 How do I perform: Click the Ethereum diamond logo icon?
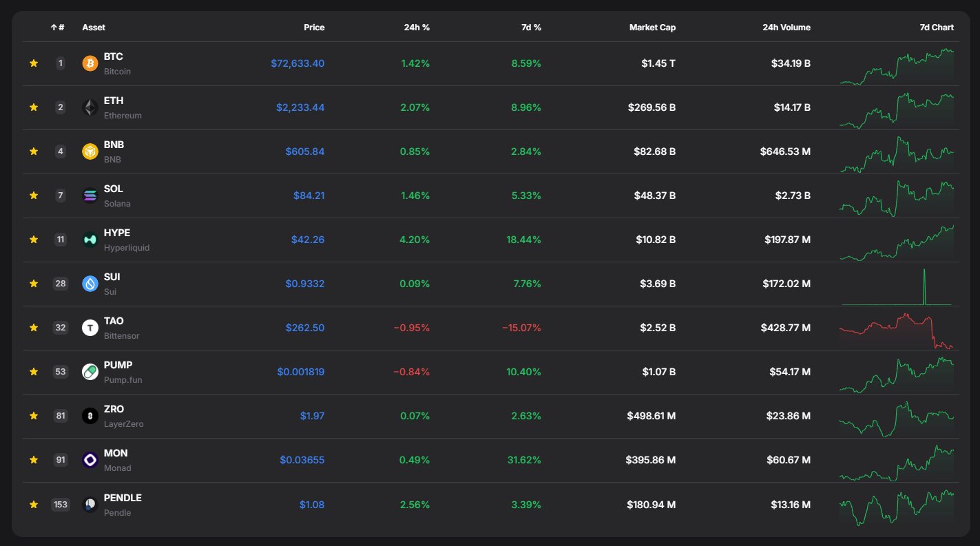[90, 107]
